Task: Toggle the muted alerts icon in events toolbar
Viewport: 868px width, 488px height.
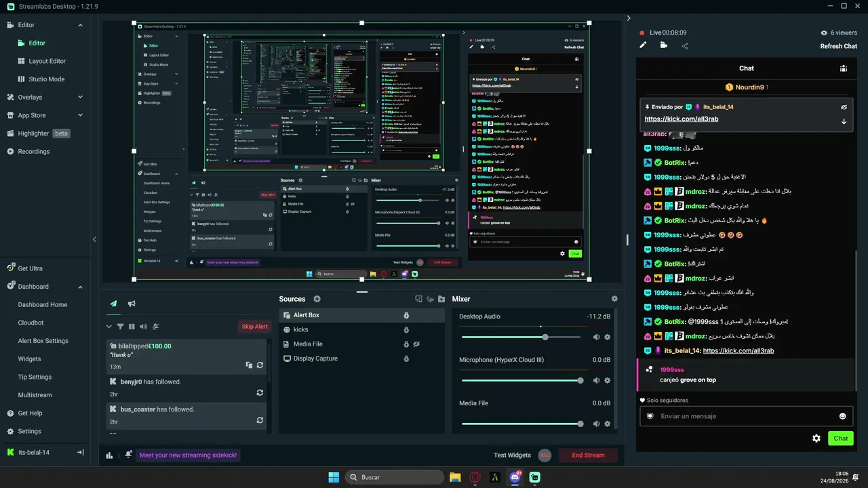Action: [x=156, y=327]
